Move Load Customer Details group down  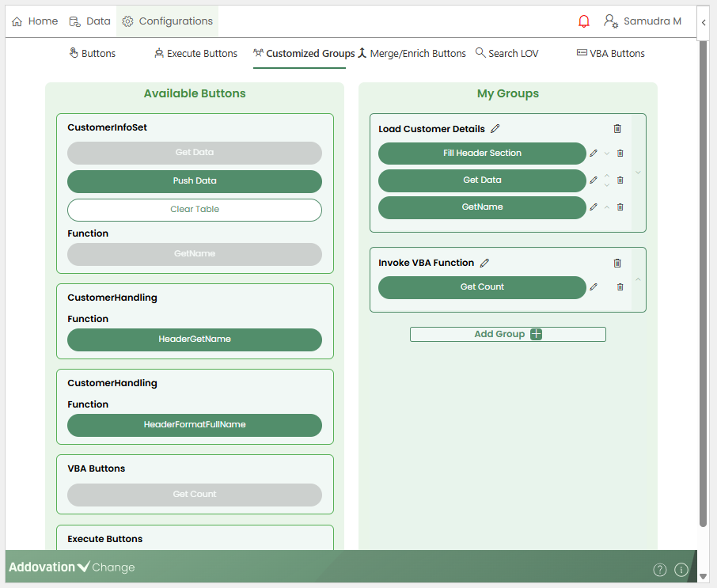click(638, 173)
